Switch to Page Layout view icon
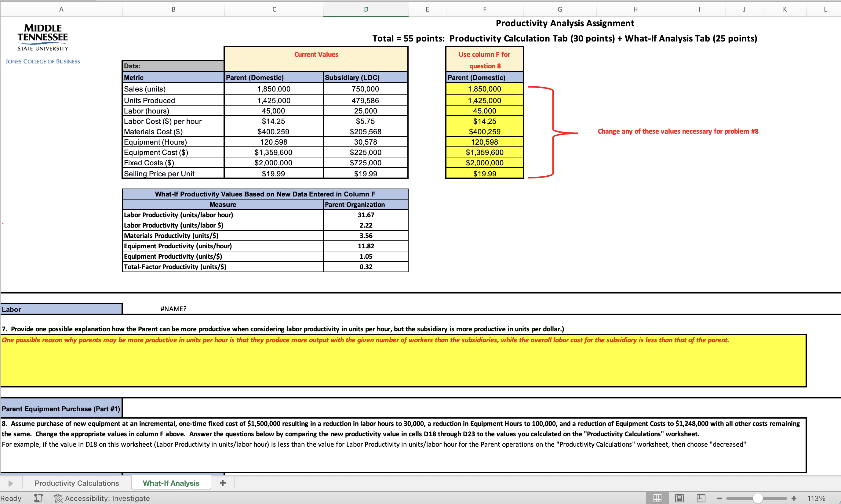Image resolution: width=841 pixels, height=504 pixels. pos(679,498)
